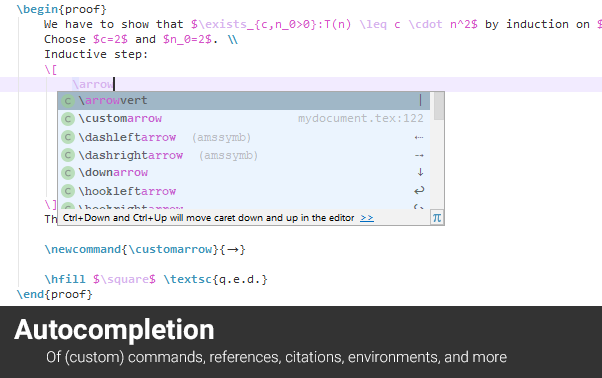Click the (amssymb) label after \dashleftarrow
This screenshot has width=602, height=378.
point(221,137)
